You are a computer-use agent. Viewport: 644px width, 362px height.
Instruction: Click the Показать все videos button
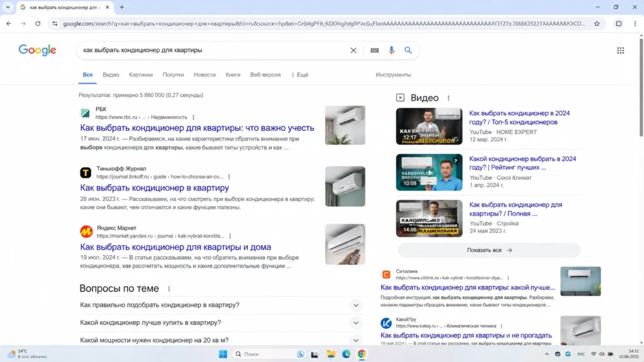489,250
